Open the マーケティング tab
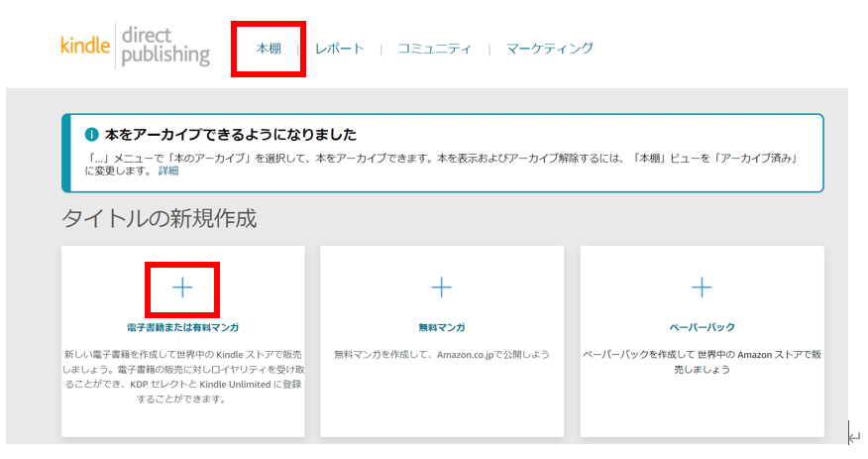This screenshot has width=868, height=459. (550, 49)
